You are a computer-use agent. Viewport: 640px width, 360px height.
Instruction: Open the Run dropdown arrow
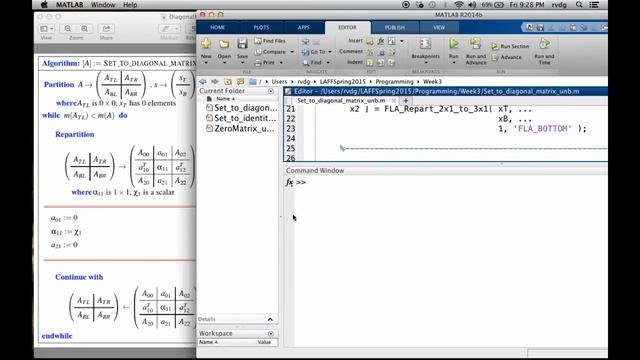pyautogui.click(x=453, y=63)
